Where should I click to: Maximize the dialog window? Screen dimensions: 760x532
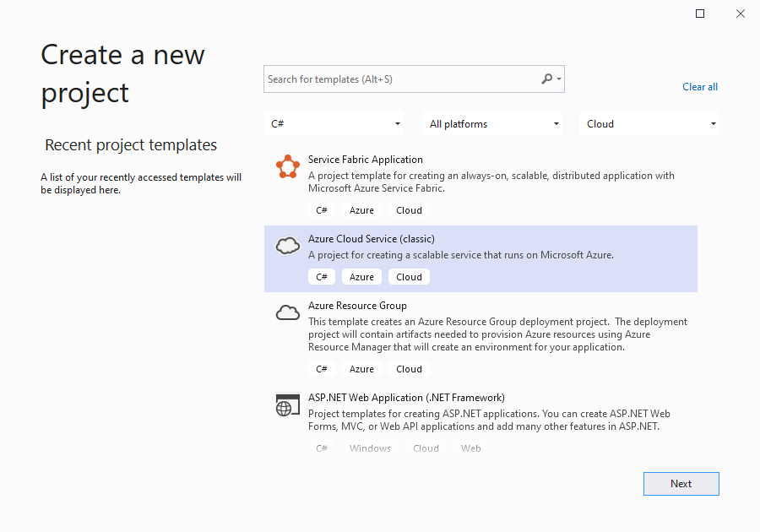[x=700, y=14]
